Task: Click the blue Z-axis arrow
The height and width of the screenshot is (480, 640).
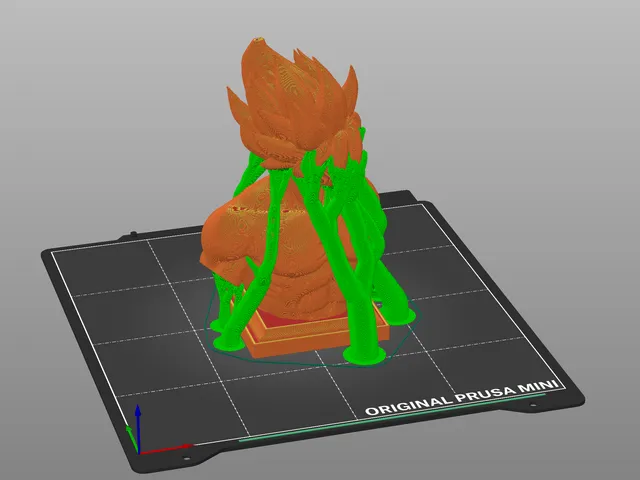Action: 138,427
